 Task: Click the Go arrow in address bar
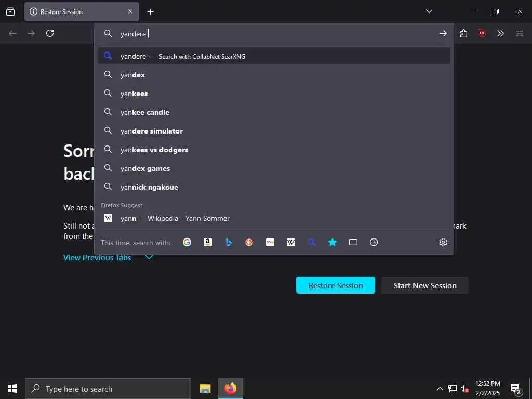[x=443, y=33]
